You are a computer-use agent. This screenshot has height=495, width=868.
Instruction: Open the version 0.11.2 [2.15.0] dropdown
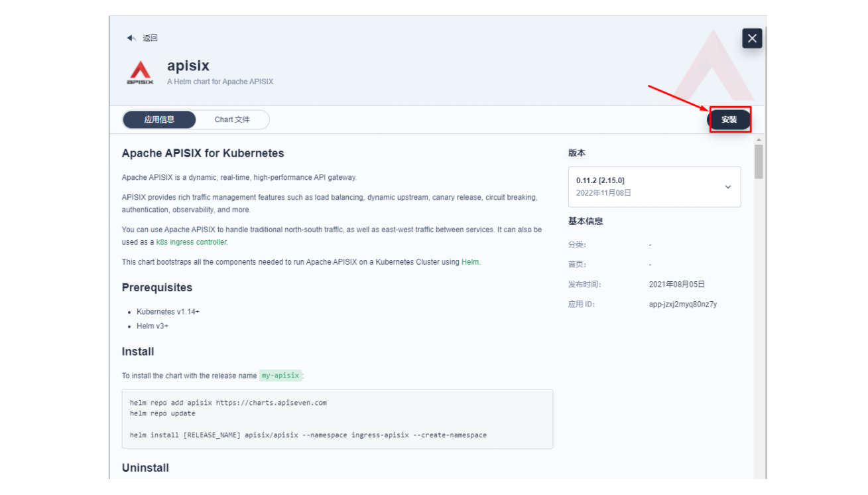pyautogui.click(x=654, y=186)
